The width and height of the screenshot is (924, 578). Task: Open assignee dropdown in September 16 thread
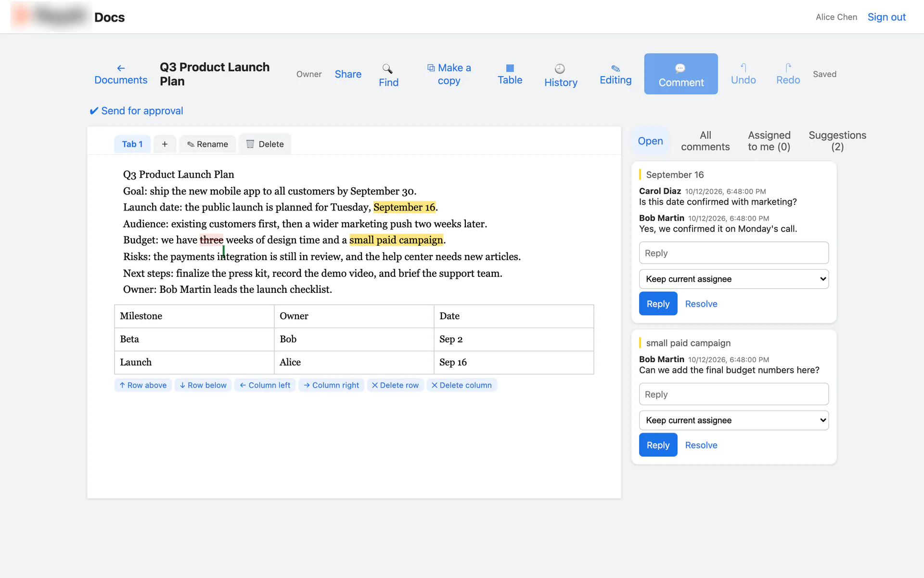(733, 279)
